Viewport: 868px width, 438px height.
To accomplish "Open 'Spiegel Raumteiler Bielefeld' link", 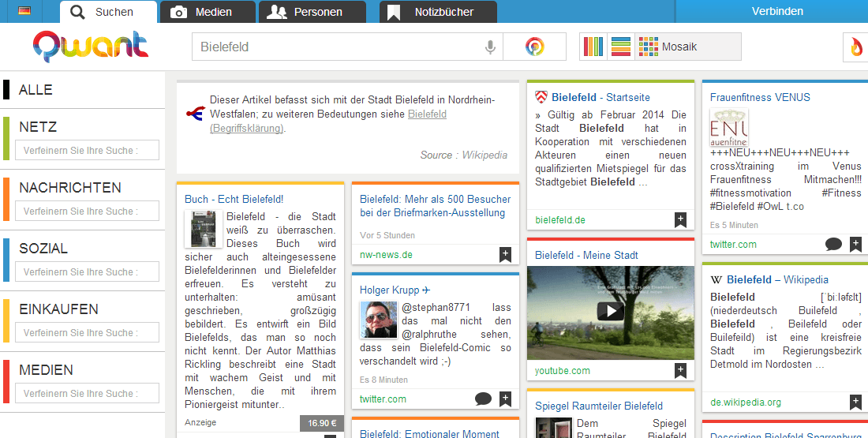I will 599,406.
